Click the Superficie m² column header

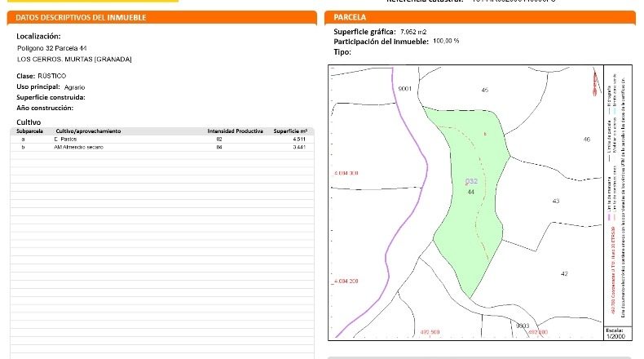tap(290, 131)
